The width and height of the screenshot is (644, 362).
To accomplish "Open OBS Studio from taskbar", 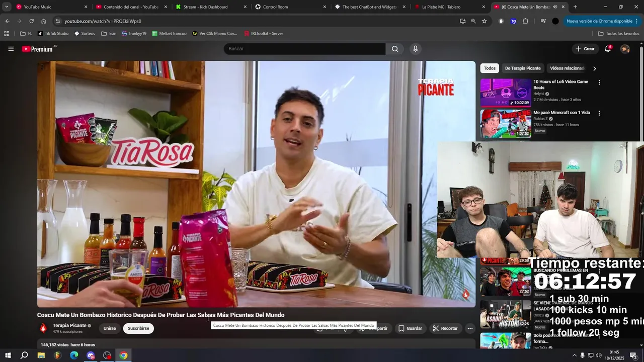I will click(107, 355).
